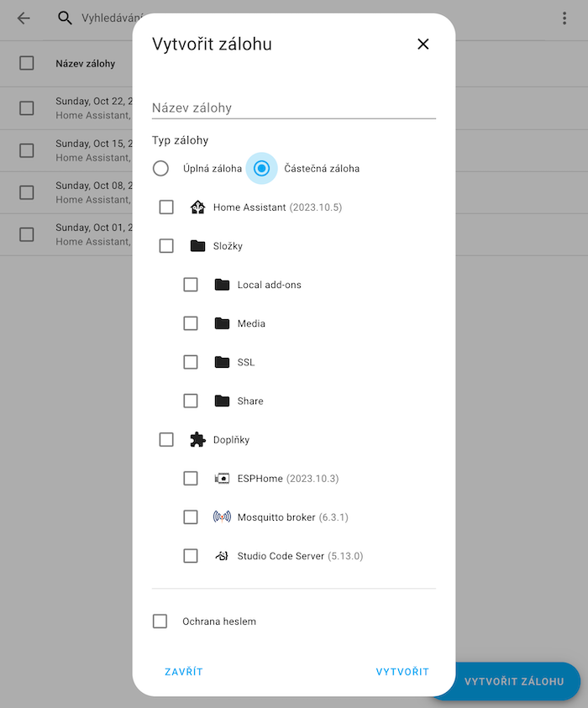588x708 pixels.
Task: Click the Složky folder icon
Action: coord(198,246)
